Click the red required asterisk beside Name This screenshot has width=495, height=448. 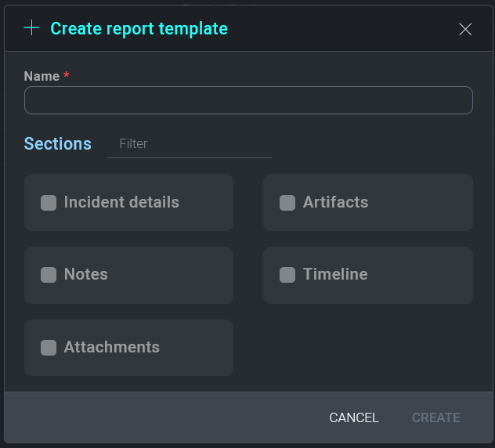pos(67,75)
